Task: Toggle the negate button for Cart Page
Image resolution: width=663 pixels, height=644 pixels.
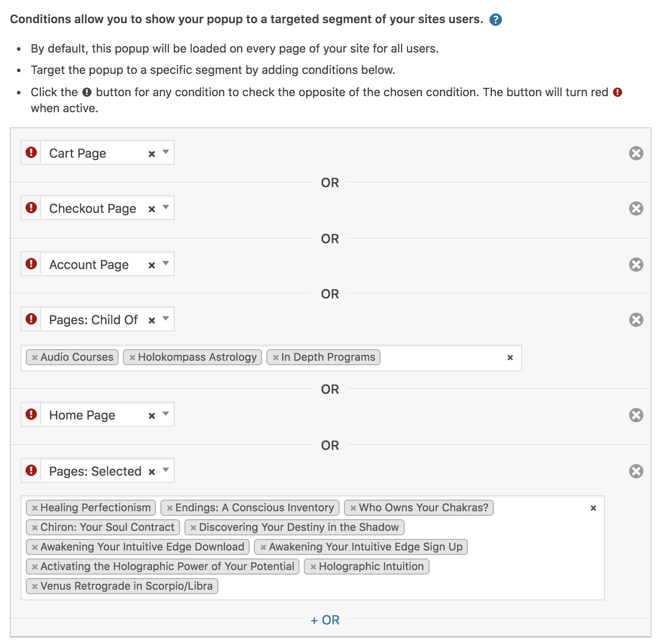Action: click(31, 153)
